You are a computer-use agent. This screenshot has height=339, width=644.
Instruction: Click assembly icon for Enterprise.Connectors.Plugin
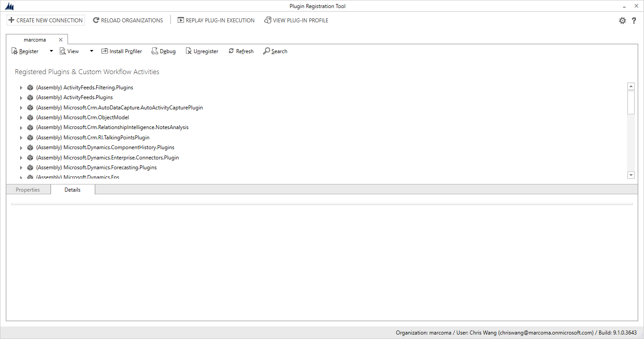(30, 158)
